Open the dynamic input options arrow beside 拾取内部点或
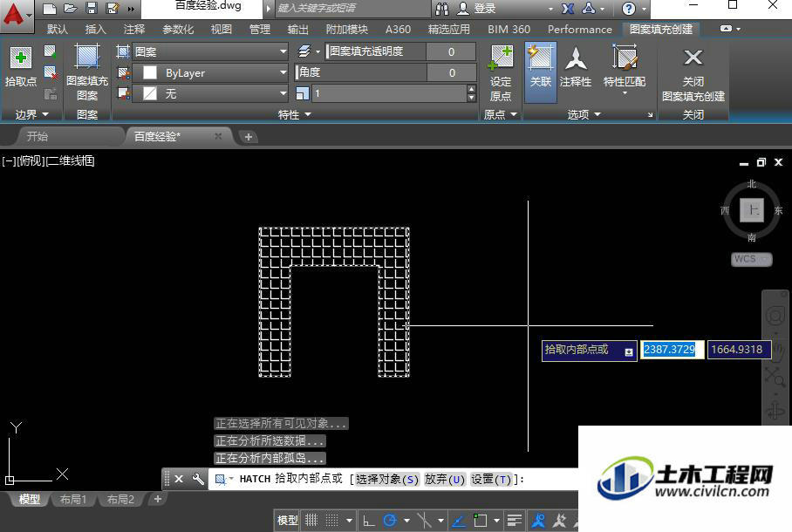Viewport: 792px width, 532px height. pos(628,352)
